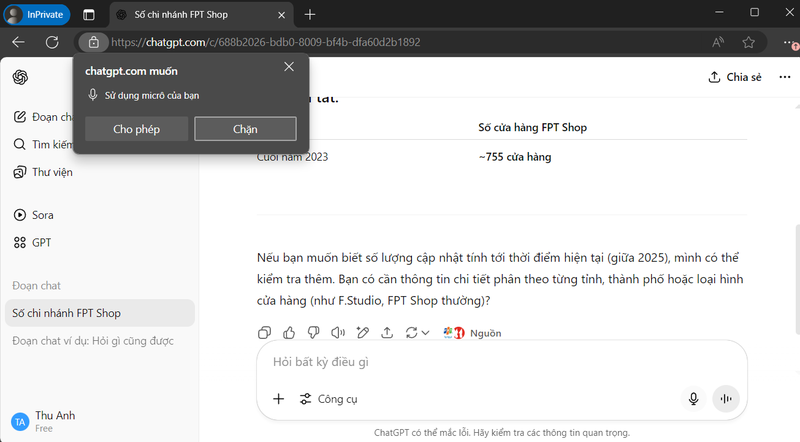Give the response a thumbs down
This screenshot has width=800, height=442.
point(313,333)
